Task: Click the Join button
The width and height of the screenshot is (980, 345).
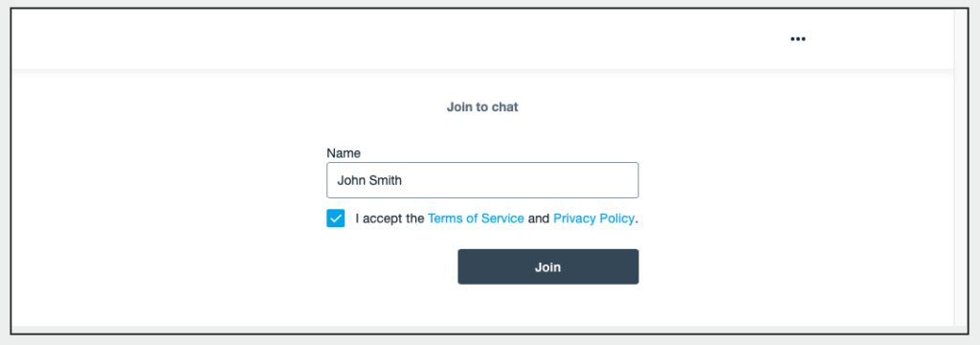Action: (x=548, y=266)
